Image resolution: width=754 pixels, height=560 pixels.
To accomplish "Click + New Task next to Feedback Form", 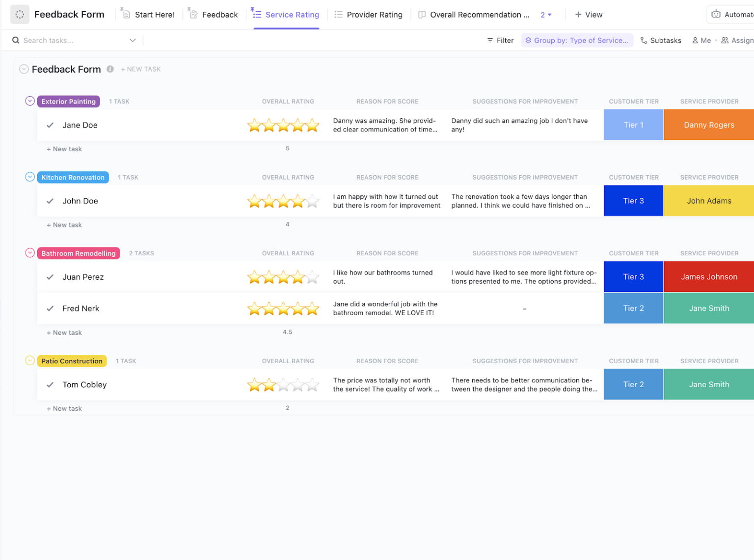I will pyautogui.click(x=140, y=69).
